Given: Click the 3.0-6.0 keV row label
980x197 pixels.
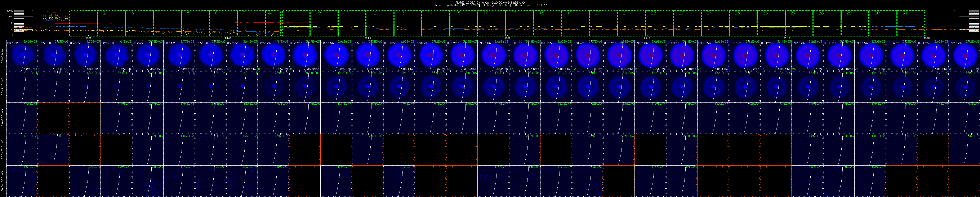Looking at the screenshot, I should [x=3, y=55].
